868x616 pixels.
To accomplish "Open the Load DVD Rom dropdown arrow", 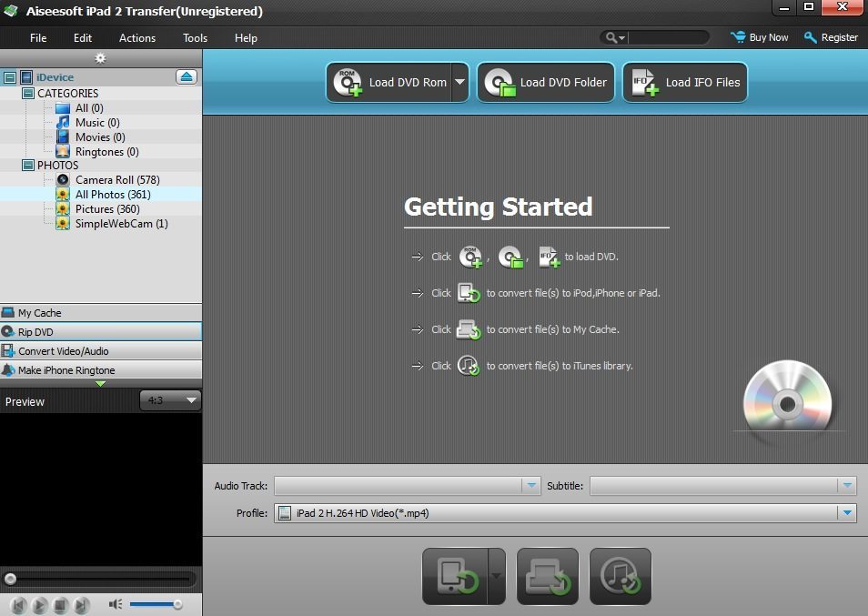I will click(460, 83).
